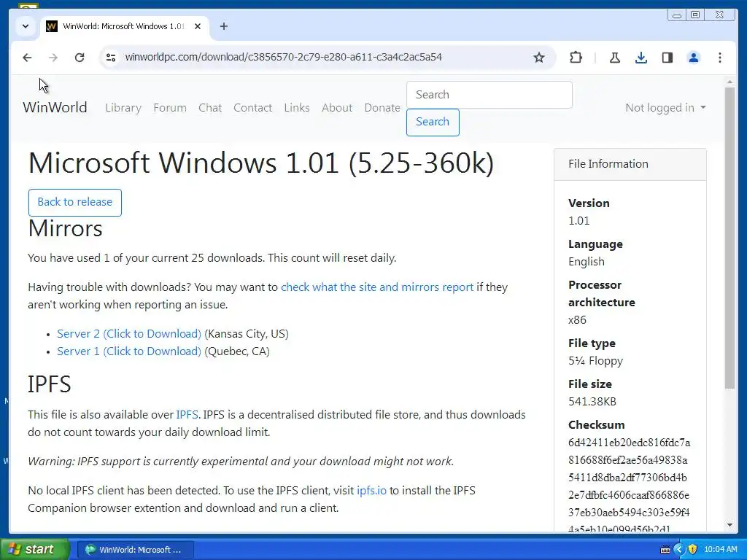Download from Server 2 Kansas City
The height and width of the screenshot is (560, 747).
coord(128,334)
